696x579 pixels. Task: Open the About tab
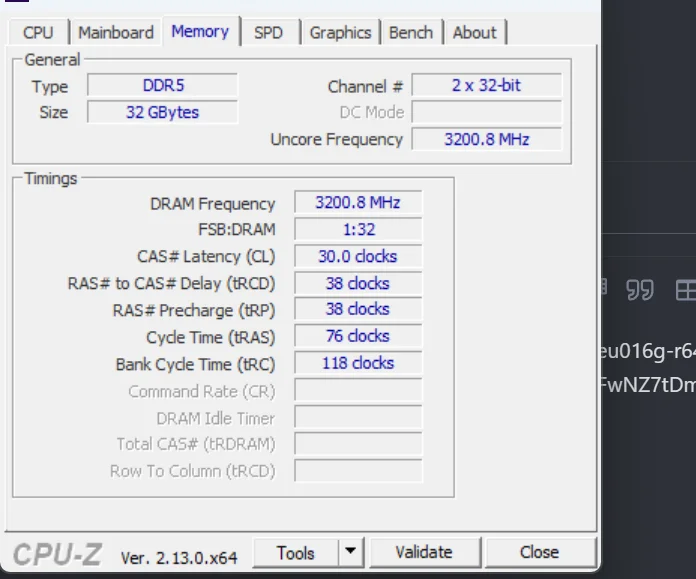click(x=475, y=32)
